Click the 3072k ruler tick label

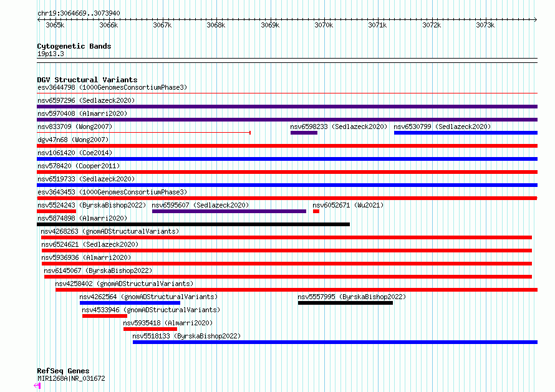432,25
